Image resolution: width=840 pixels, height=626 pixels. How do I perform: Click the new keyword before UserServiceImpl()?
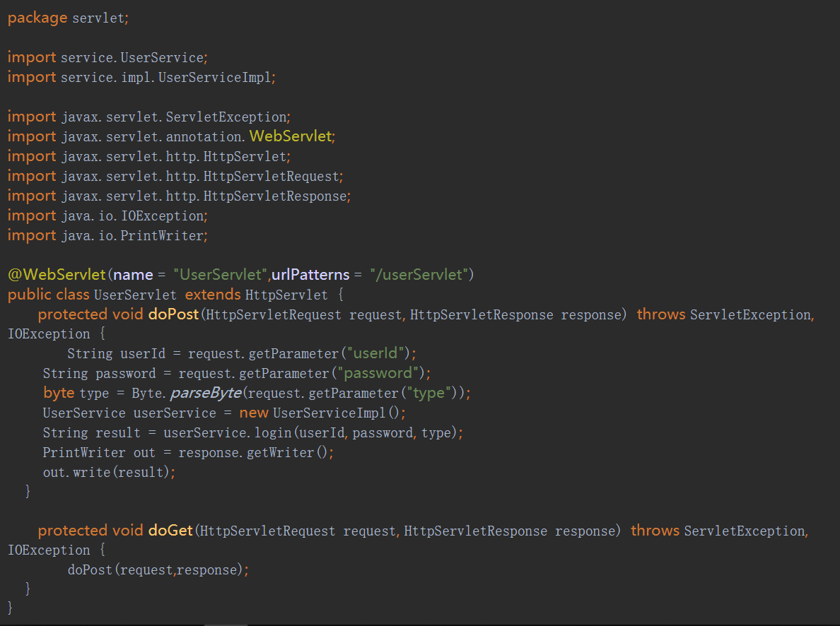(x=253, y=413)
